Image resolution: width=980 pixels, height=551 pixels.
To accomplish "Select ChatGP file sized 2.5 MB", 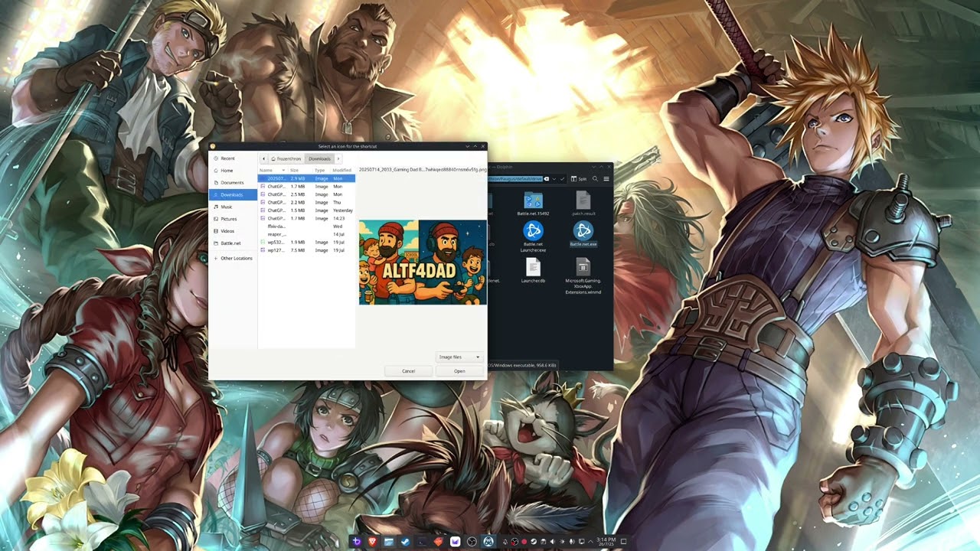I will pos(306,194).
